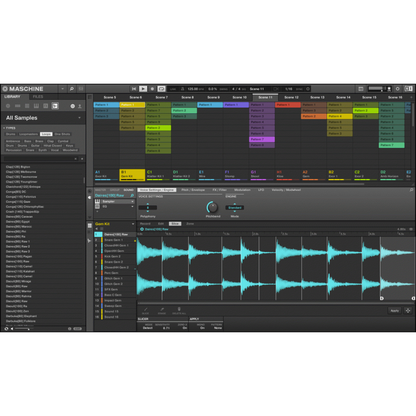Select group A1 in the group row

(x=106, y=174)
